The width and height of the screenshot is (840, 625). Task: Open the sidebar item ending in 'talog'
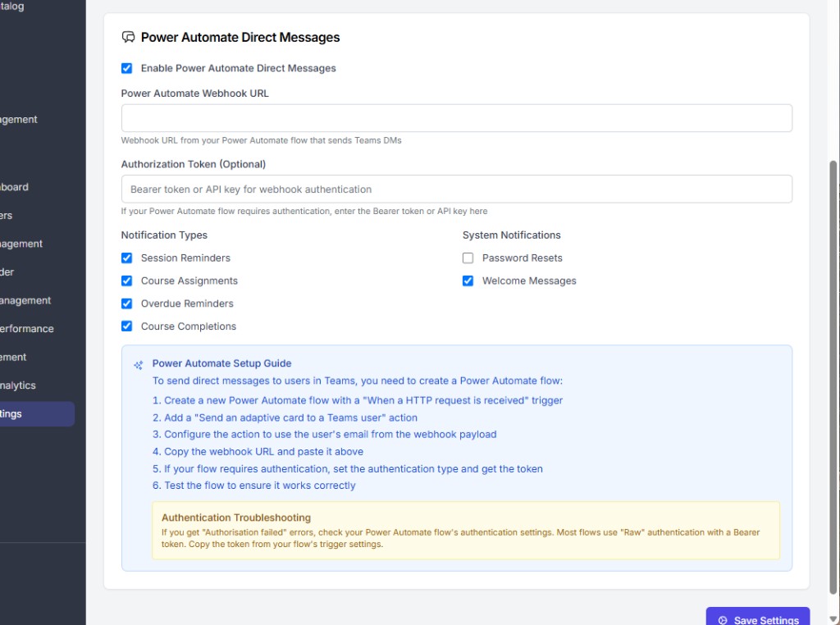11,6
